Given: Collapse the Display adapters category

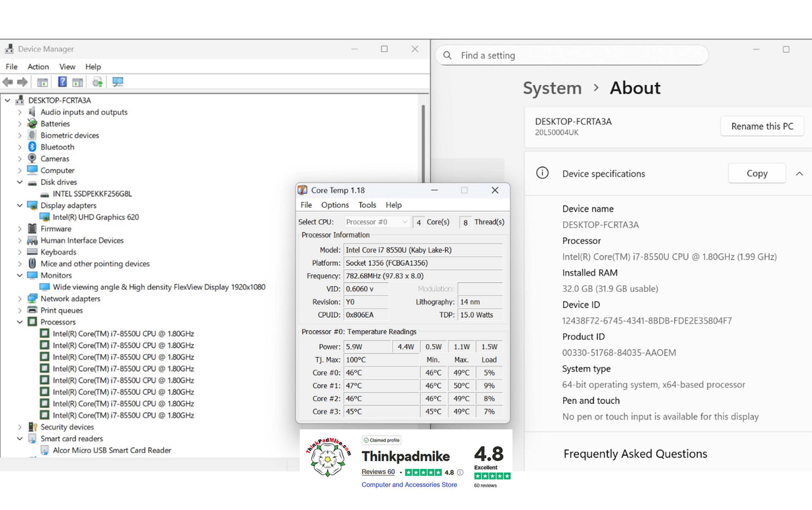Looking at the screenshot, I should click(x=20, y=206).
